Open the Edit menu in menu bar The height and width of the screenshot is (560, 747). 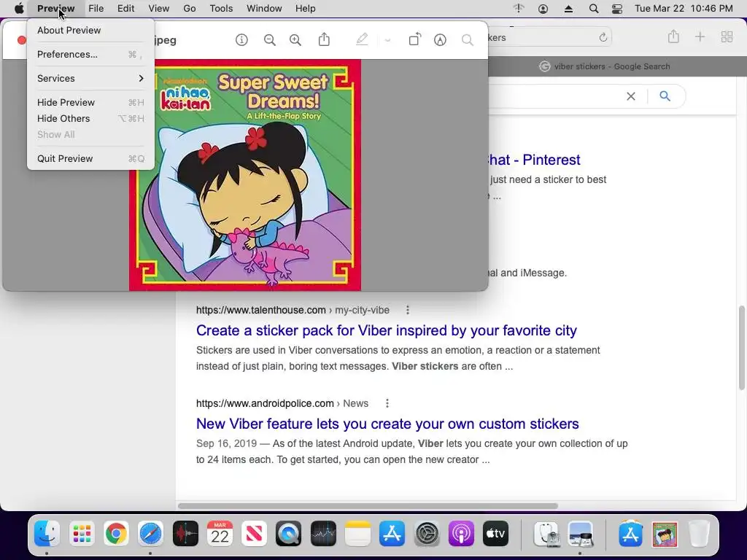coord(125,9)
